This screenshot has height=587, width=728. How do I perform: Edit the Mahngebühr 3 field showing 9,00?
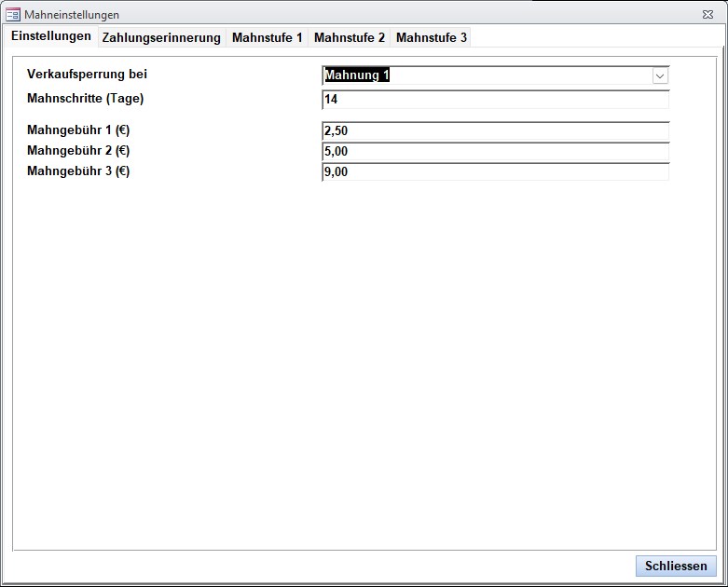click(495, 172)
